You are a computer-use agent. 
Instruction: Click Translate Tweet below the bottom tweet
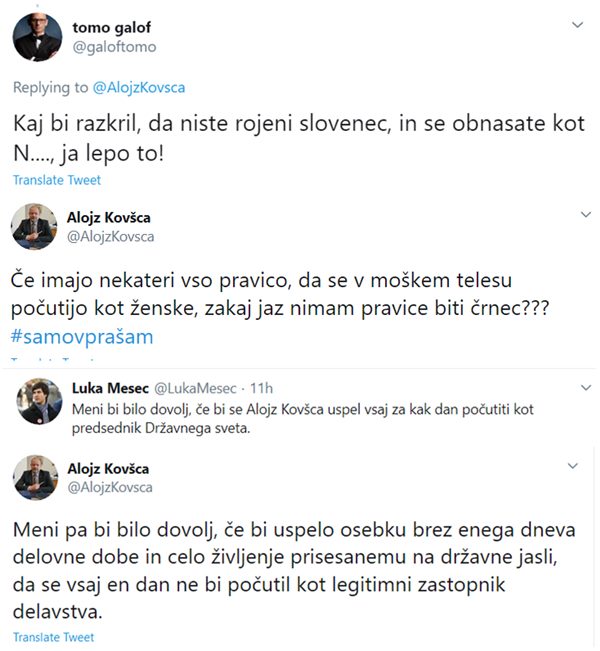pyautogui.click(x=54, y=637)
